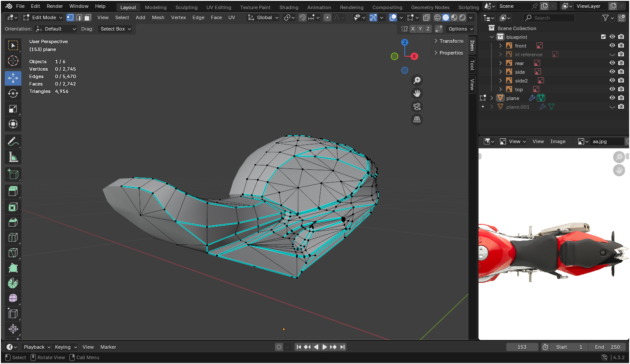Open the Mesh menu

pyautogui.click(x=158, y=17)
